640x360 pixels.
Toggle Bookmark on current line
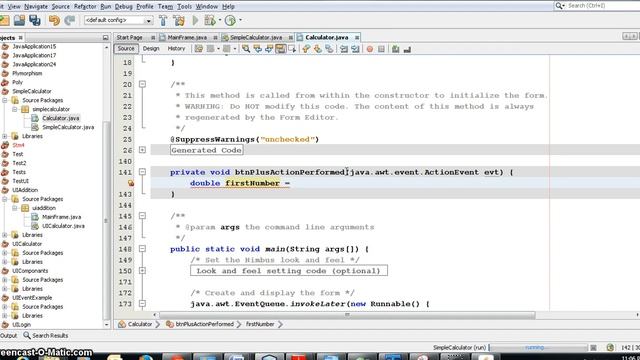(329, 49)
